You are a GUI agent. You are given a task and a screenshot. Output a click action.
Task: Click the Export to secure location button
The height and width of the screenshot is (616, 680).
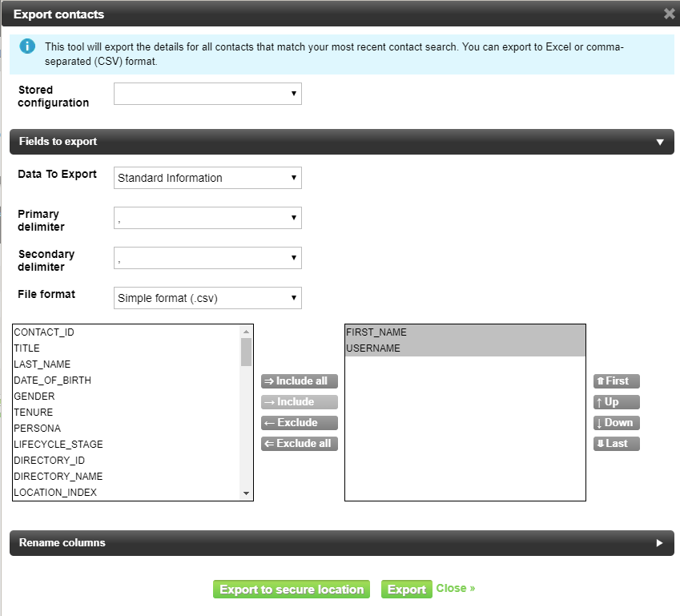pos(292,590)
